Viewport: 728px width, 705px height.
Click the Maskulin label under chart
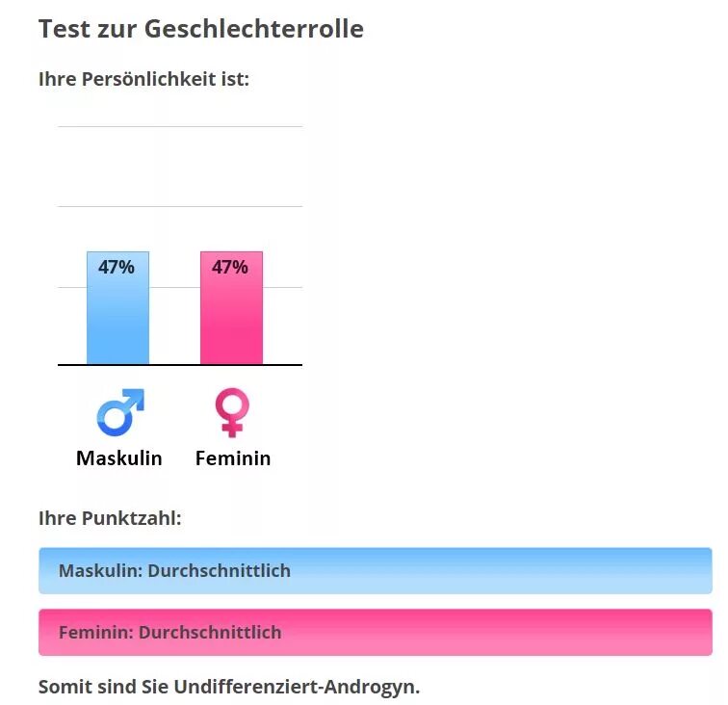pos(119,457)
